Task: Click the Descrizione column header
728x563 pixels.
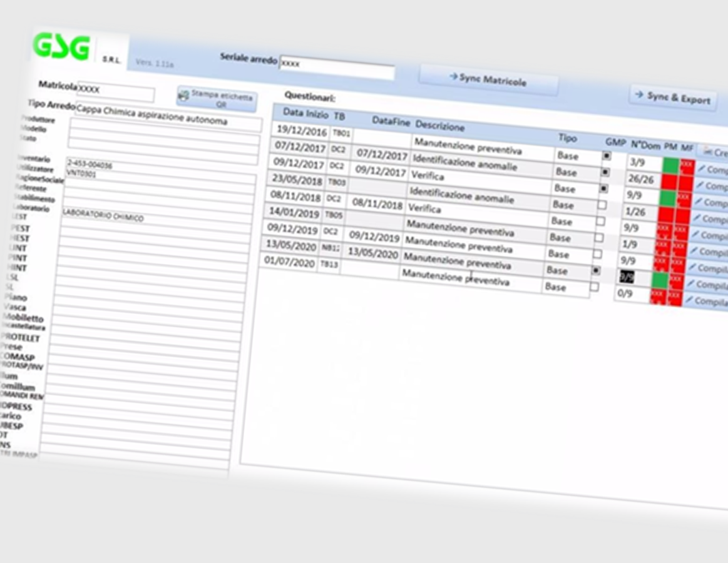Action: [x=439, y=126]
